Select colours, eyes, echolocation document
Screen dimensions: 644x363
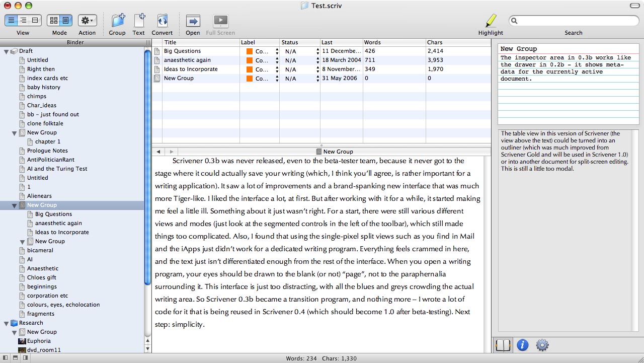[x=63, y=305]
